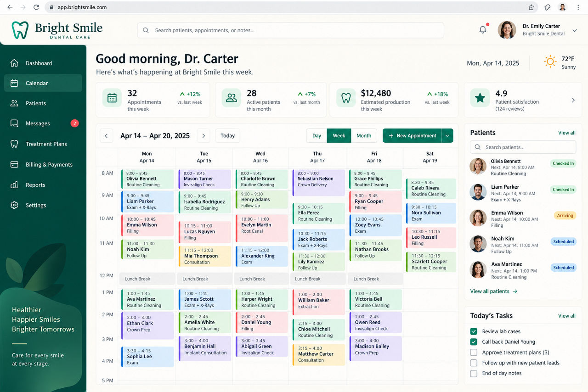
Task: Open the browser three-dot menu
Action: (578, 7)
